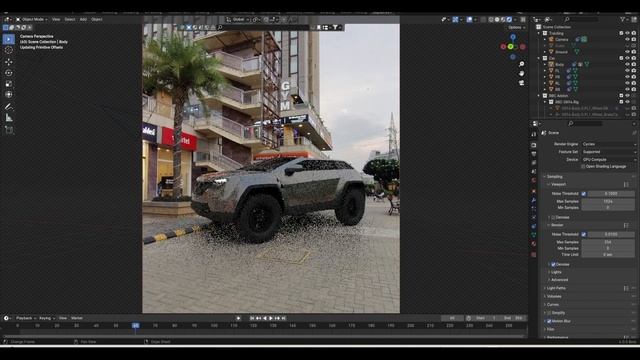
Task: Open the Object Mode dropdown
Action: 32,19
